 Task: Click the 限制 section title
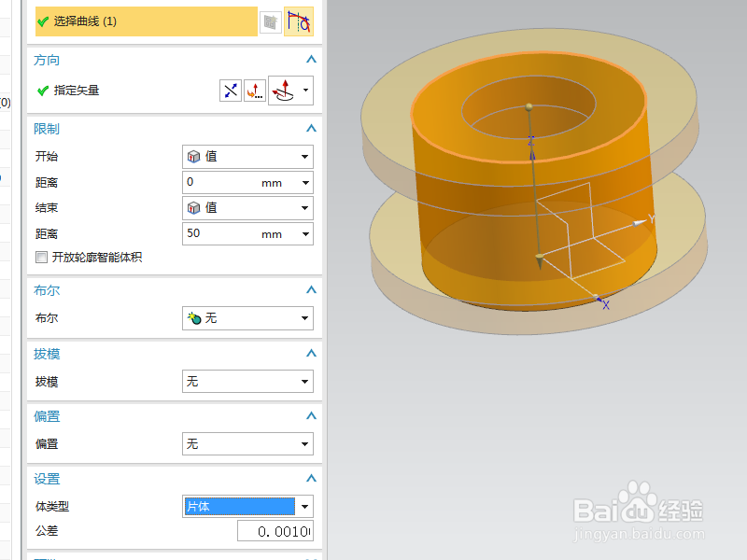point(47,129)
